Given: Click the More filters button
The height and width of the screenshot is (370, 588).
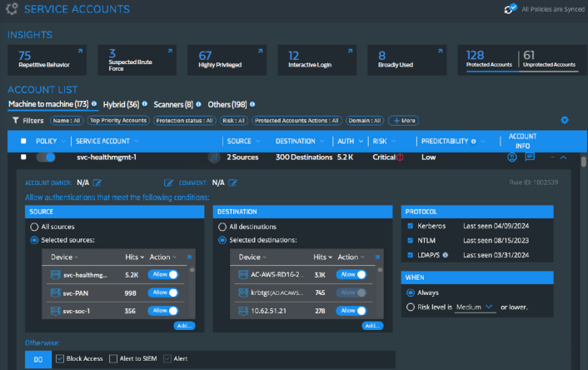Looking at the screenshot, I should click(403, 120).
